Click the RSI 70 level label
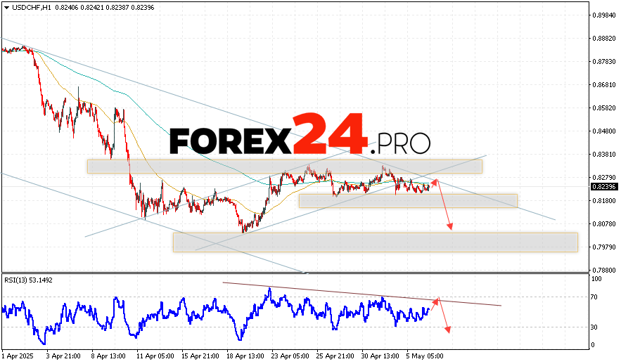 click(x=594, y=297)
